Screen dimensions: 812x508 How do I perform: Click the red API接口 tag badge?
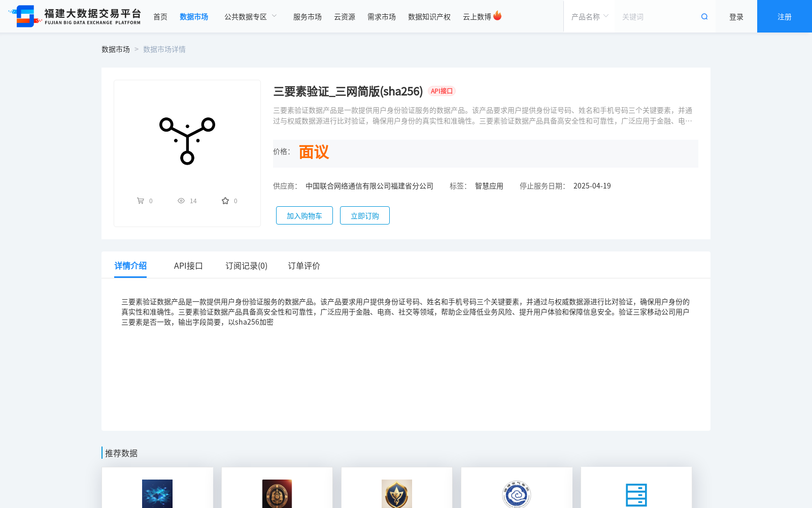[x=442, y=91]
